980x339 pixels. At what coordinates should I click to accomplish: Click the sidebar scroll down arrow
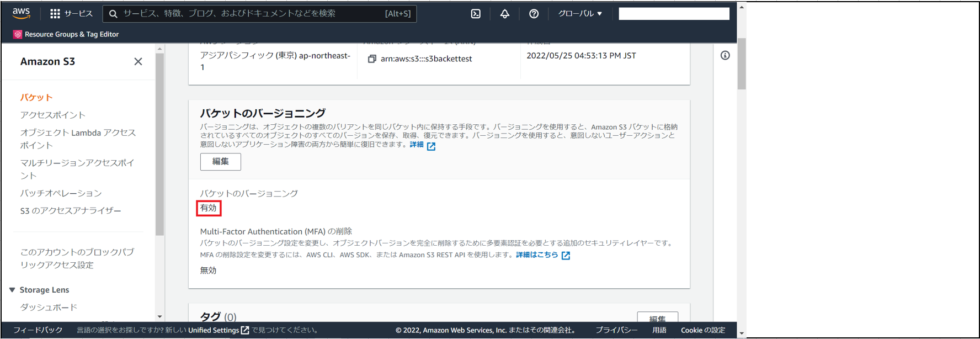[159, 317]
